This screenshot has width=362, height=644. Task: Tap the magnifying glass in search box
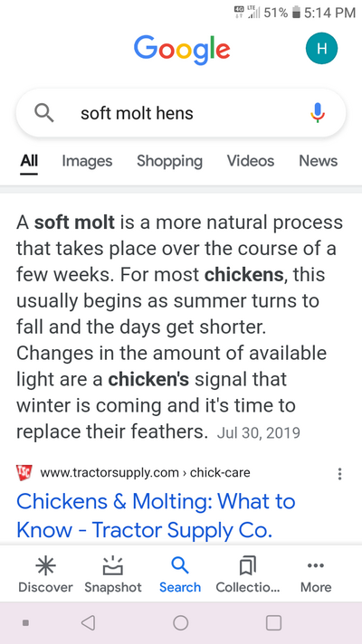tap(43, 112)
